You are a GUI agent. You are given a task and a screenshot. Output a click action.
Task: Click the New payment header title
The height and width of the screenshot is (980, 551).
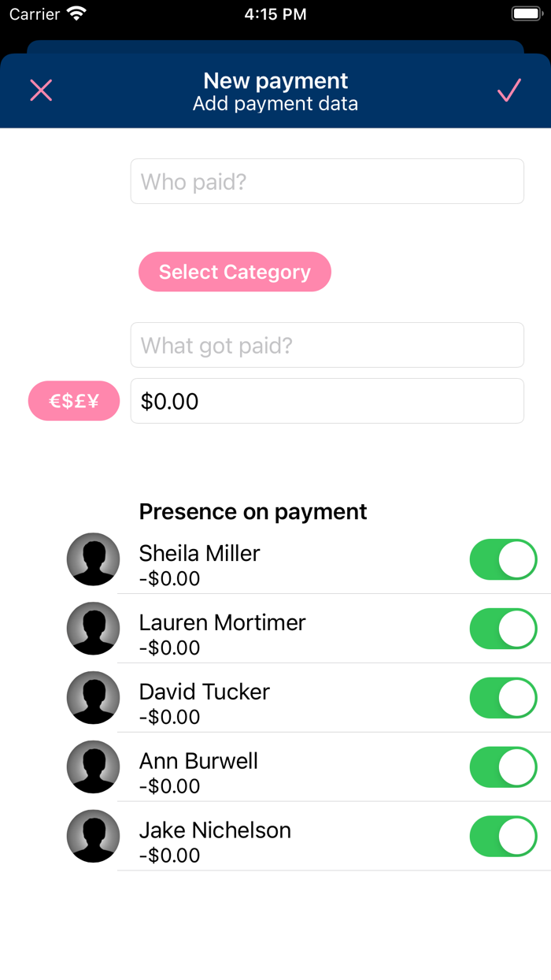275,80
